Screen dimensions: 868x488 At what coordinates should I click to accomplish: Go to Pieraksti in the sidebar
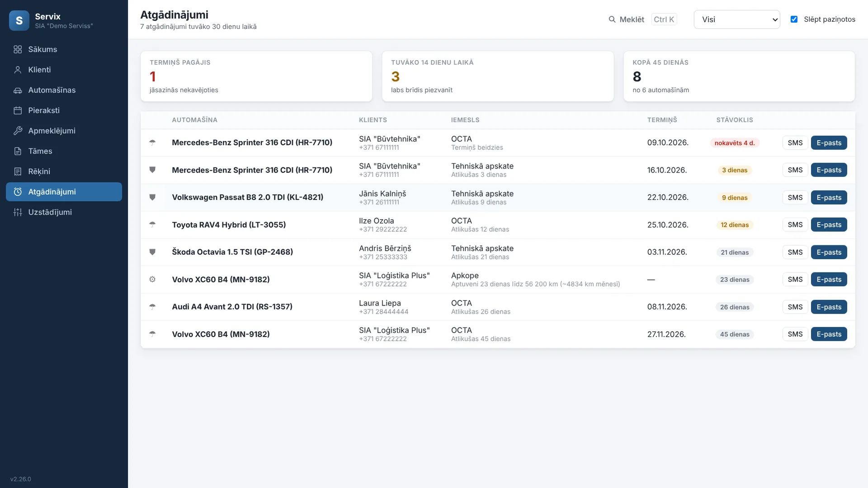pos(64,110)
